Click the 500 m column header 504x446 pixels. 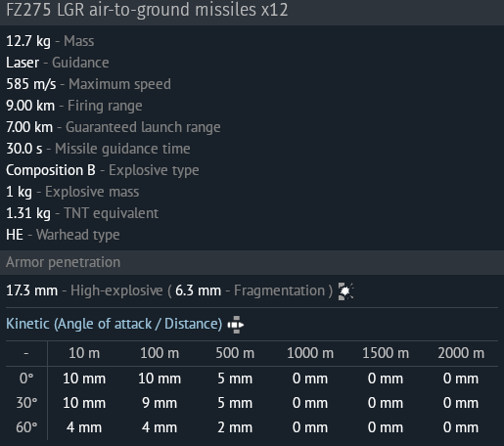pos(235,353)
